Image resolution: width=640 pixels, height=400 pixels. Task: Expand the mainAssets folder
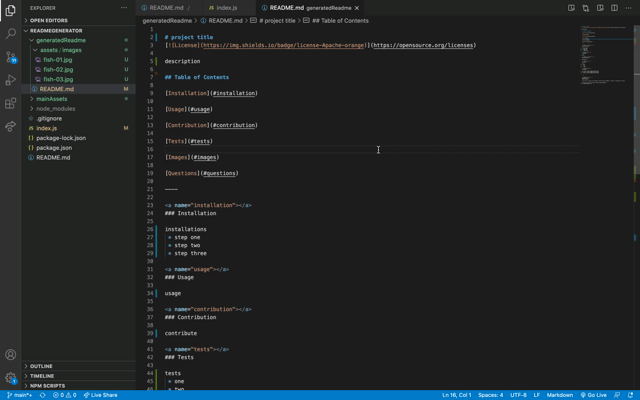pos(51,99)
